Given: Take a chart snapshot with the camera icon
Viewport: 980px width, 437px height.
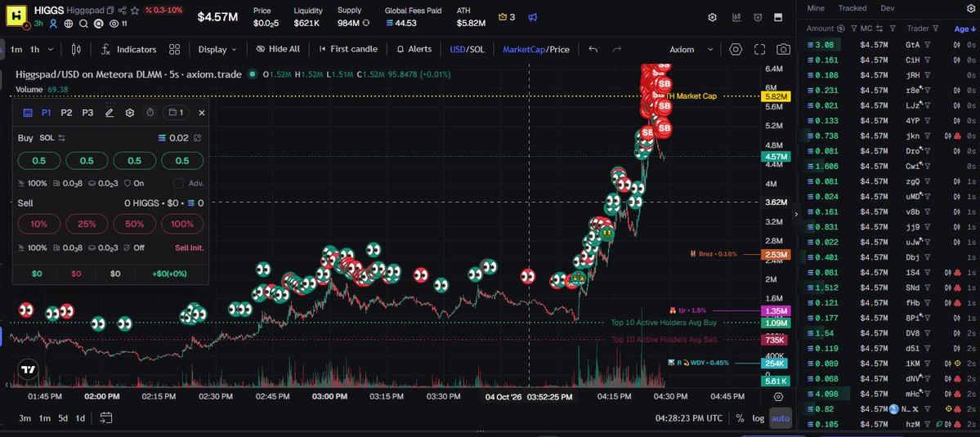Looking at the screenshot, I should click(x=782, y=49).
